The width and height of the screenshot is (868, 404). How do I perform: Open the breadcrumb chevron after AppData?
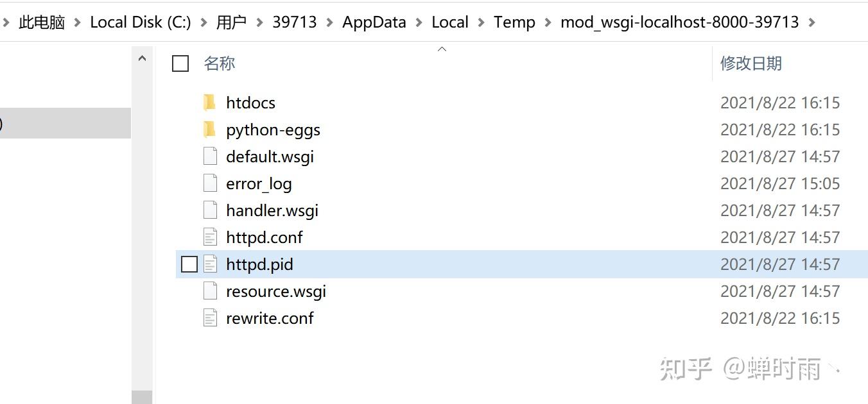click(x=418, y=22)
